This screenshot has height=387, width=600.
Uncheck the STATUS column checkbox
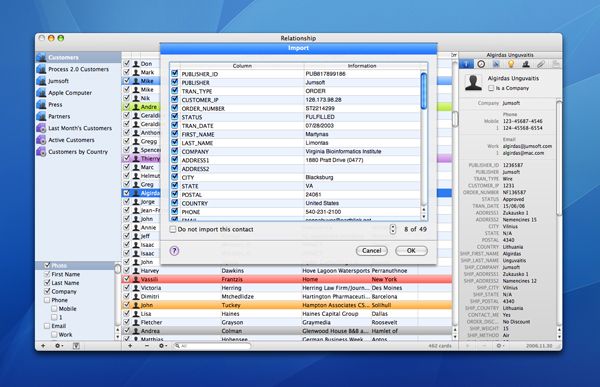[x=175, y=116]
